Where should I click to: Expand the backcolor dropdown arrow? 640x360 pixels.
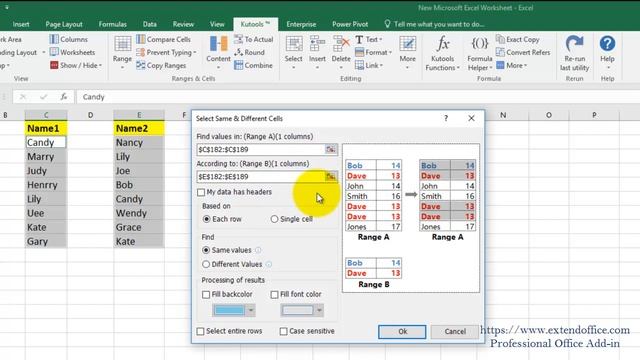coord(251,310)
